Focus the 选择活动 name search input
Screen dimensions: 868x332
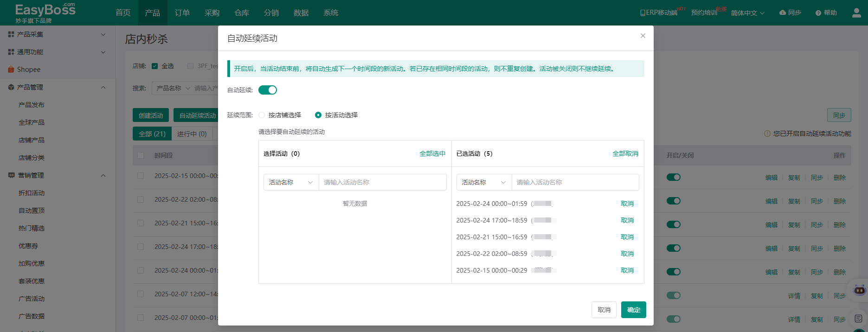pyautogui.click(x=383, y=182)
